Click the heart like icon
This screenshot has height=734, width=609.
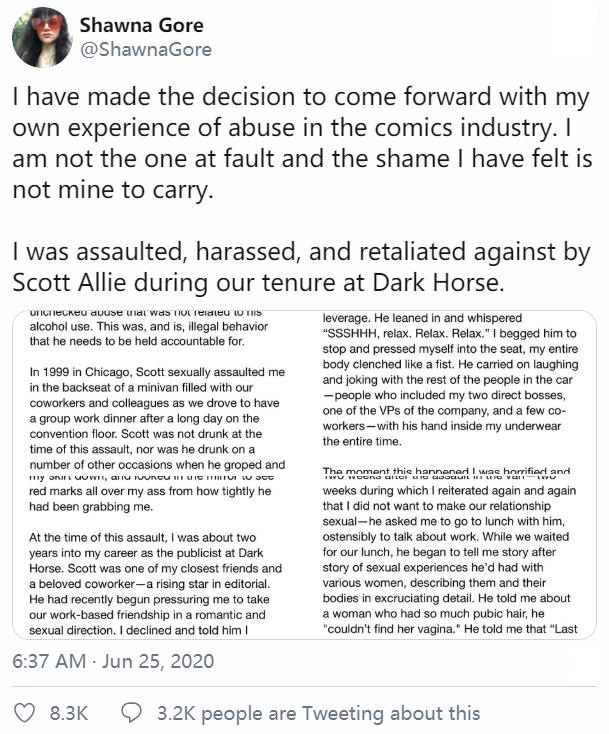24,713
